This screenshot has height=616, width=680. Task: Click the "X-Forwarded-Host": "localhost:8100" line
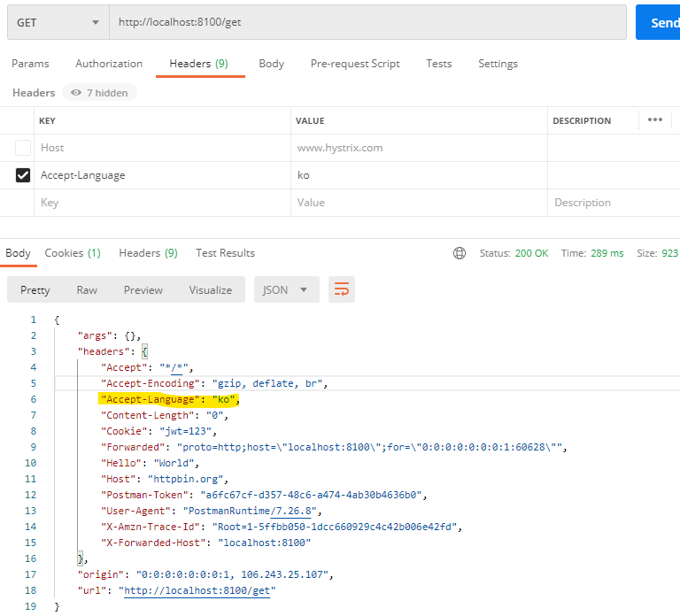pyautogui.click(x=206, y=543)
